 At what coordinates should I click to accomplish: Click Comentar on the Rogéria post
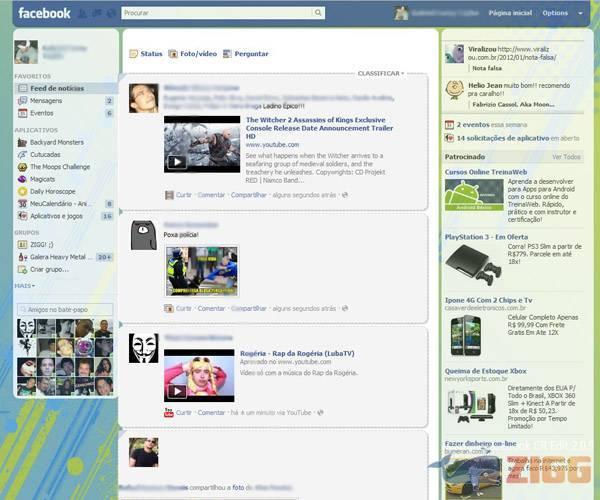(211, 413)
